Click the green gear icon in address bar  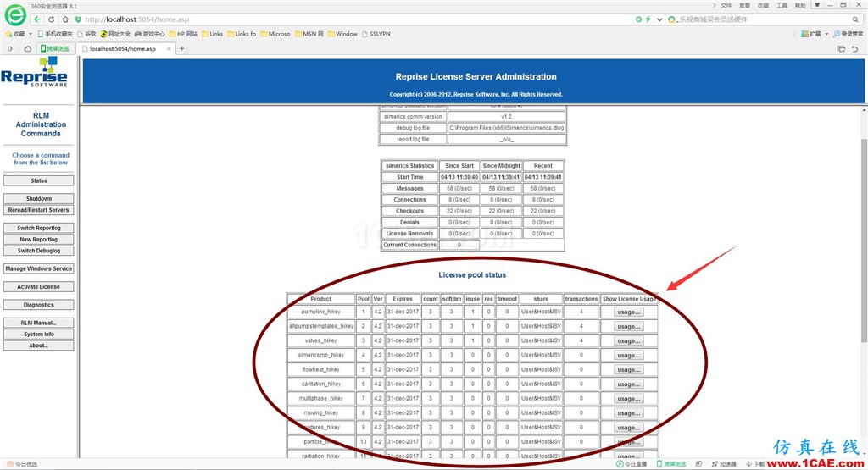pyautogui.click(x=638, y=19)
